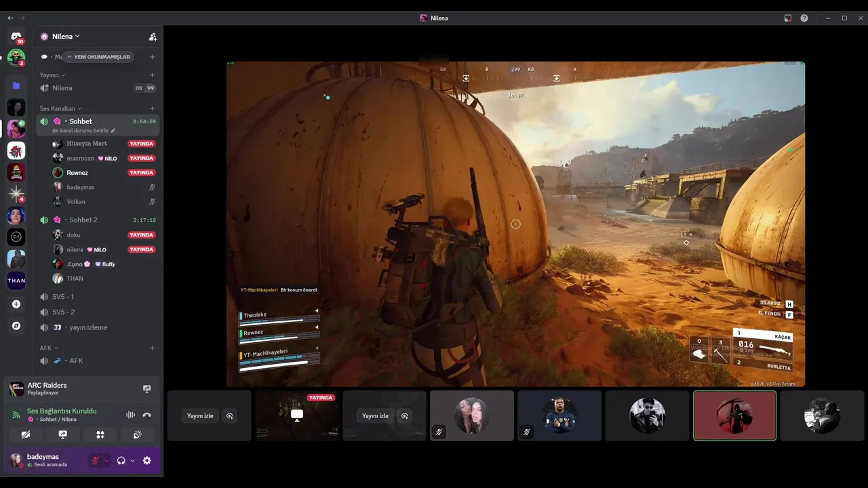
Task: Join the 5V5 - 2 channel
Action: pos(98,312)
